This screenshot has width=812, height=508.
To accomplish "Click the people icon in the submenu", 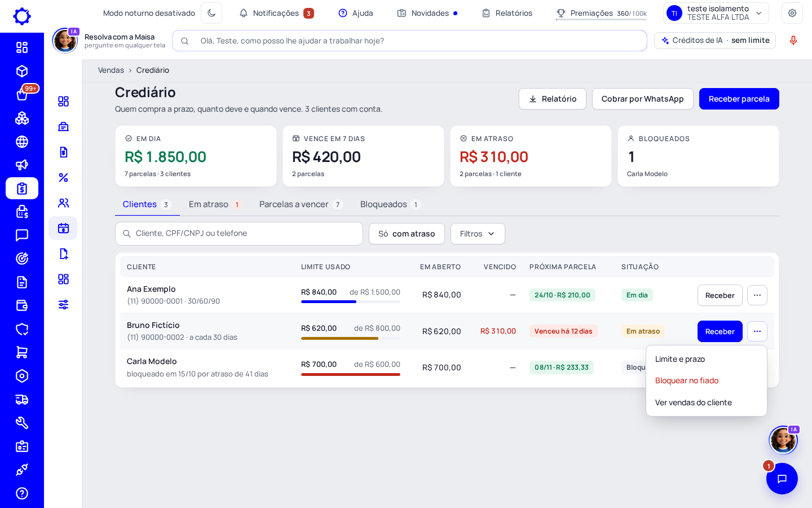I will (63, 203).
